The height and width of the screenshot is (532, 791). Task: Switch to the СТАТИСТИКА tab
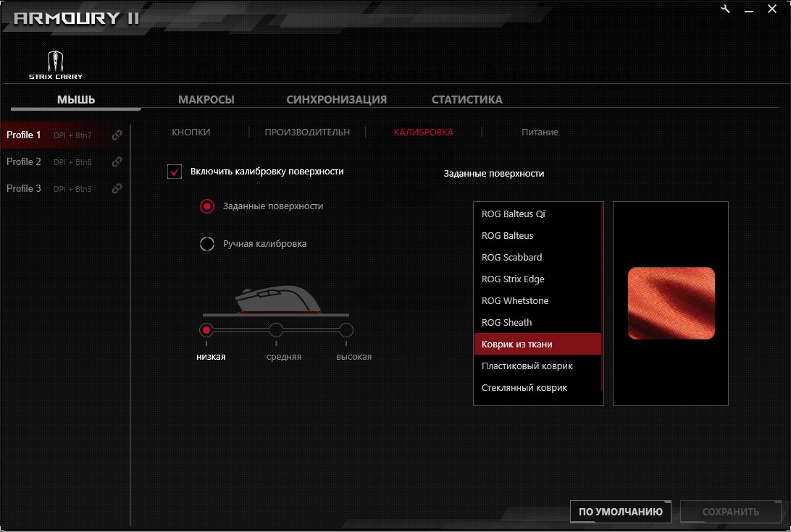pos(466,100)
